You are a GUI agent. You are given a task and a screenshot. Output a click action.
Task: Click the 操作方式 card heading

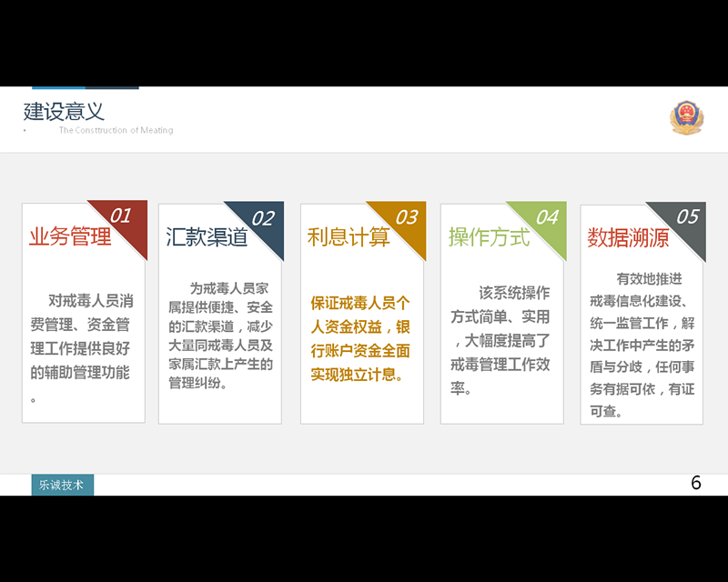(489, 237)
